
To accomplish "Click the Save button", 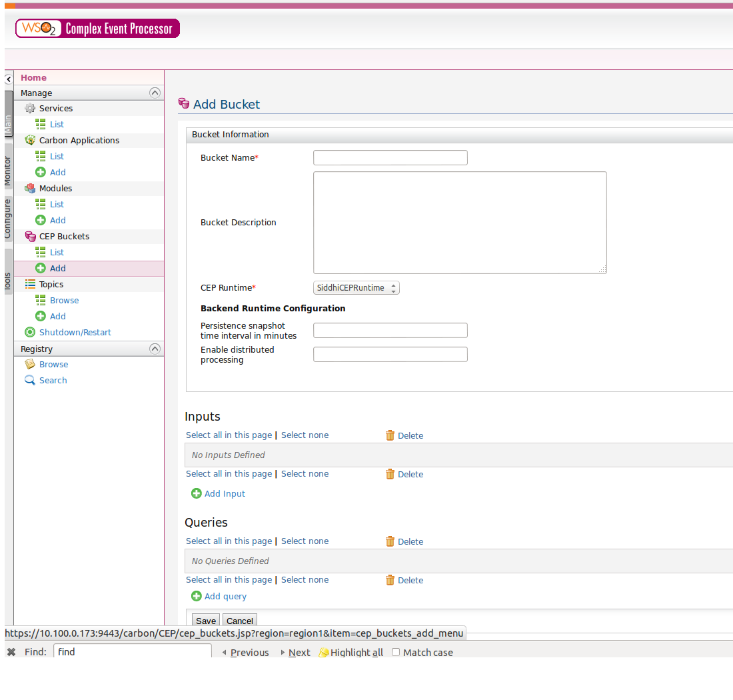I will point(206,620).
